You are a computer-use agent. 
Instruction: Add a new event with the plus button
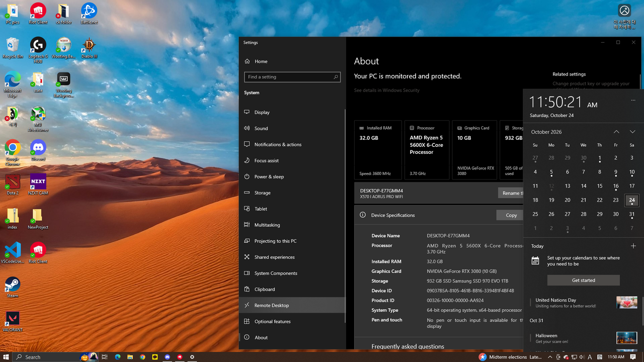point(633,246)
